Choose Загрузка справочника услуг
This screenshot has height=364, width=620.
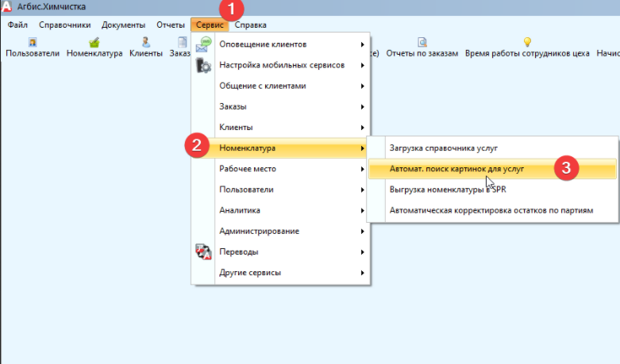coord(492,148)
